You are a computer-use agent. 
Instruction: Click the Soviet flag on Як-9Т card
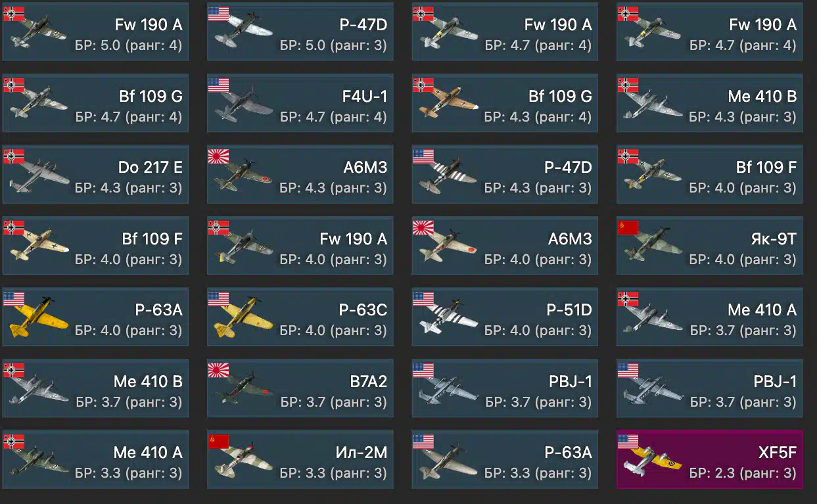(628, 228)
